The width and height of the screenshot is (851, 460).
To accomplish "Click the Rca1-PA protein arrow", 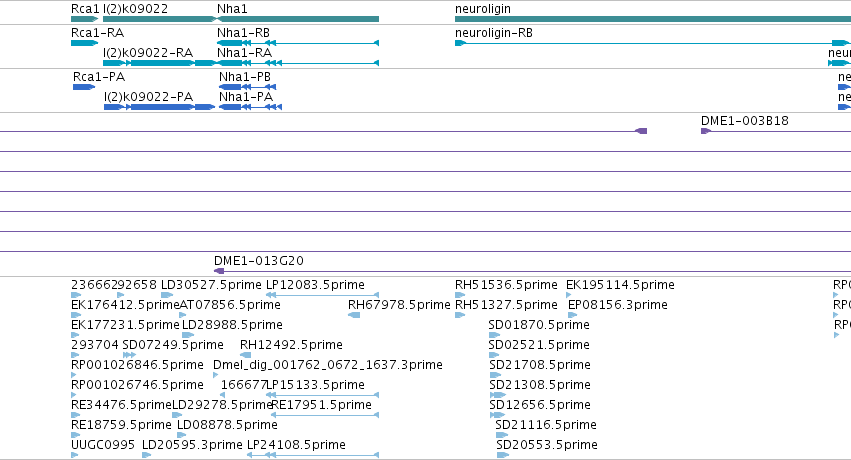I will click(x=84, y=87).
